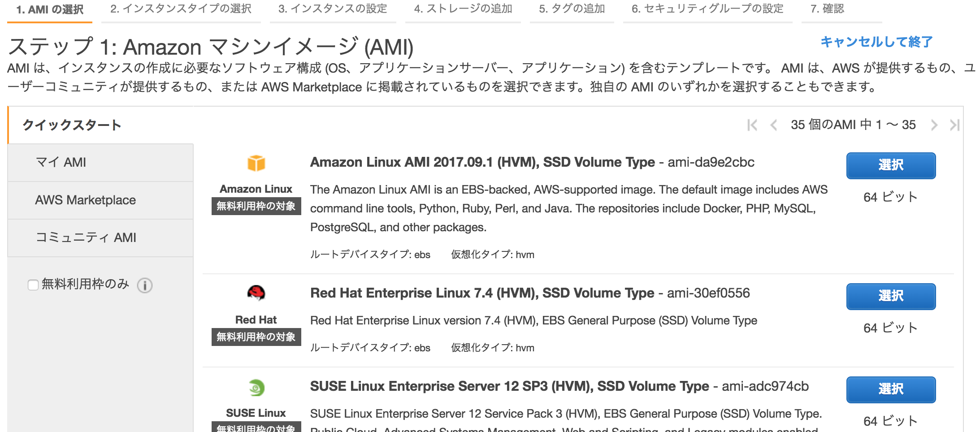The width and height of the screenshot is (980, 432).
Task: Click the 35 個のAMI 中 1 〜 35 text
Action: click(x=853, y=125)
